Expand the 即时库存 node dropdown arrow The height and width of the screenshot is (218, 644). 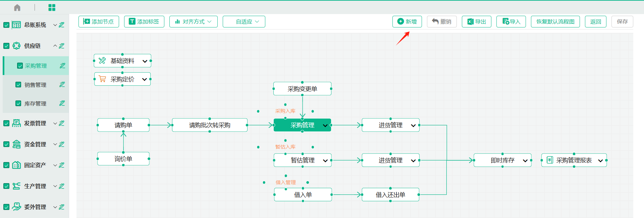tap(525, 161)
